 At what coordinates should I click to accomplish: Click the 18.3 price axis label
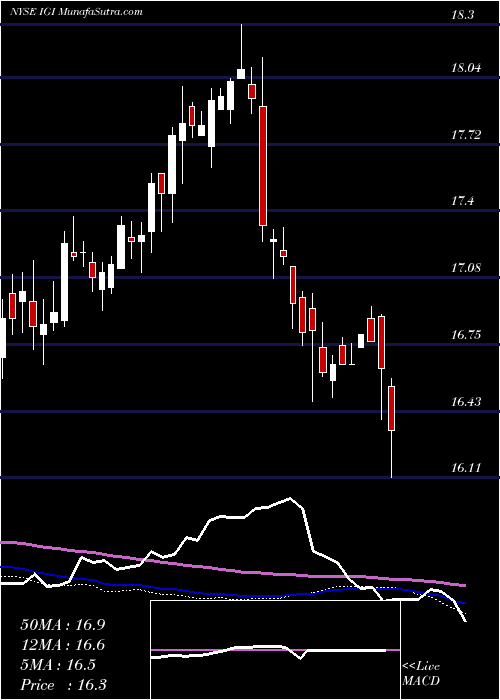(462, 14)
